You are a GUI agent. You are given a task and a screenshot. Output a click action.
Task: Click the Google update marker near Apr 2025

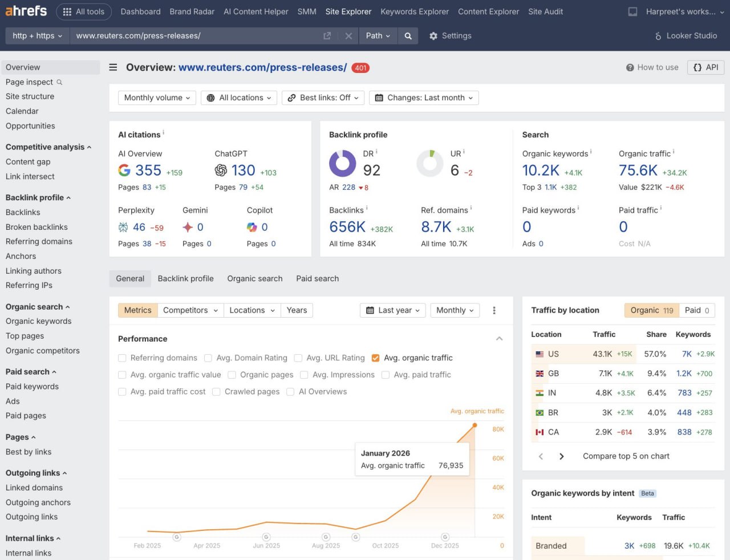(177, 537)
